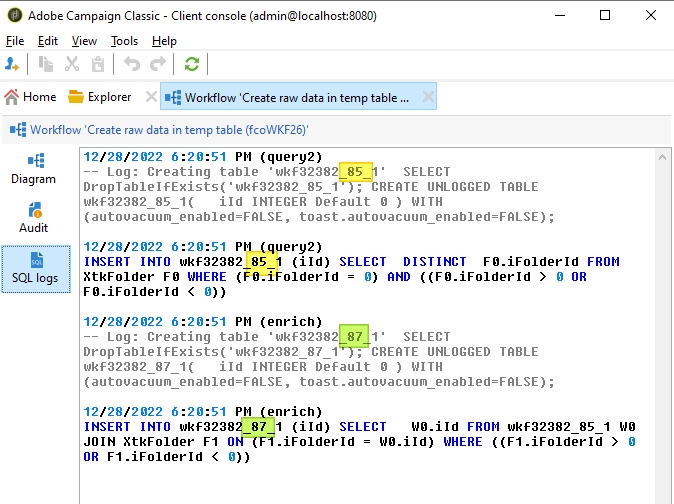674x504 pixels.
Task: Click the Copy toolbar icon
Action: (46, 64)
